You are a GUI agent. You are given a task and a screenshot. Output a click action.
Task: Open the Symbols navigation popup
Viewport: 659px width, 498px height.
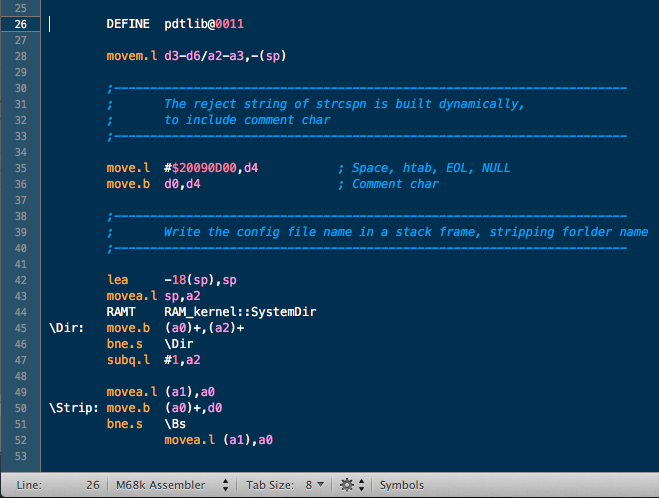coord(401,485)
